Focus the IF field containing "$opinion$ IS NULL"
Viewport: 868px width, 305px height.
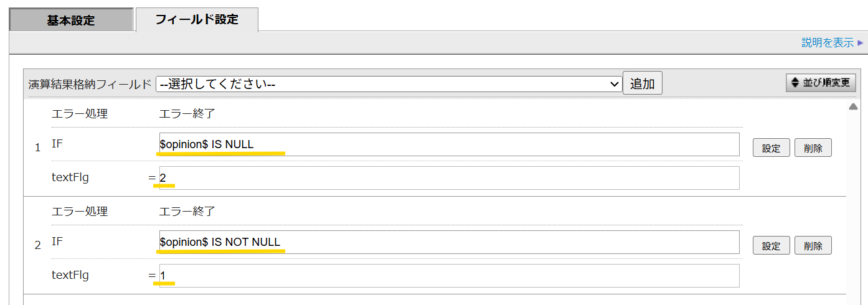449,144
